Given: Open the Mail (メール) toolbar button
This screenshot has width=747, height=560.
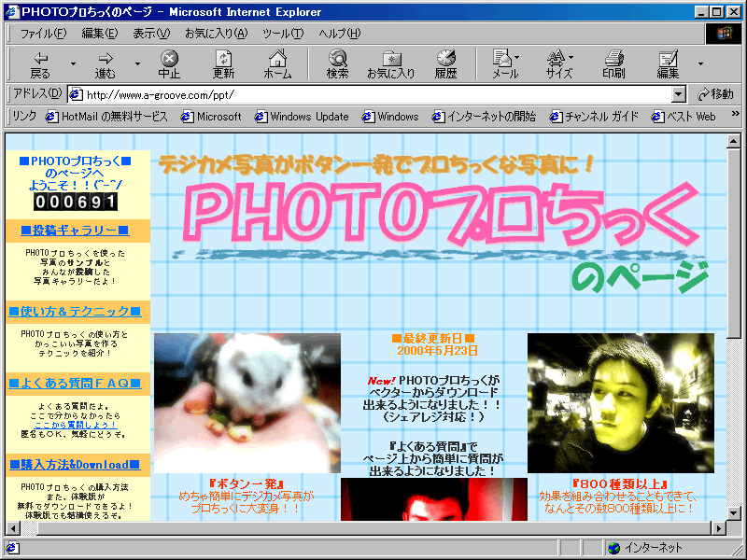Looking at the screenshot, I should click(505, 64).
